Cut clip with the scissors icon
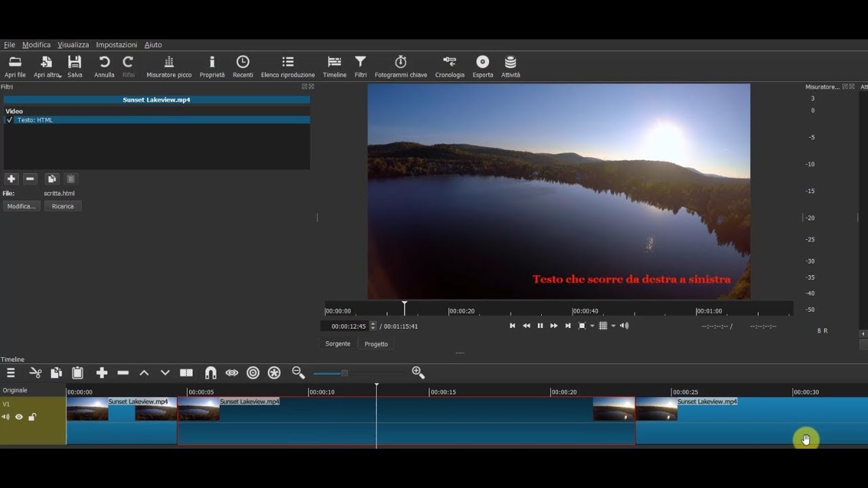Viewport: 868px width, 488px height. (x=35, y=373)
